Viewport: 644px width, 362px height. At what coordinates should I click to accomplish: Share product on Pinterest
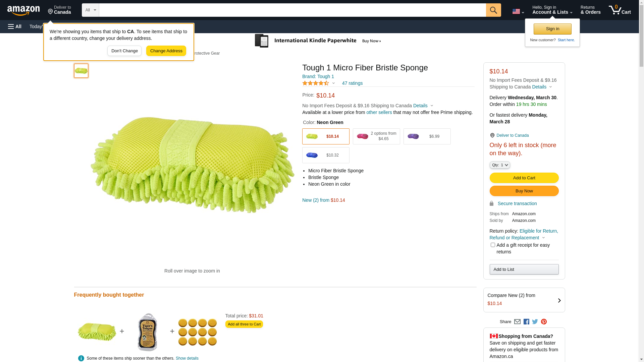544,322
